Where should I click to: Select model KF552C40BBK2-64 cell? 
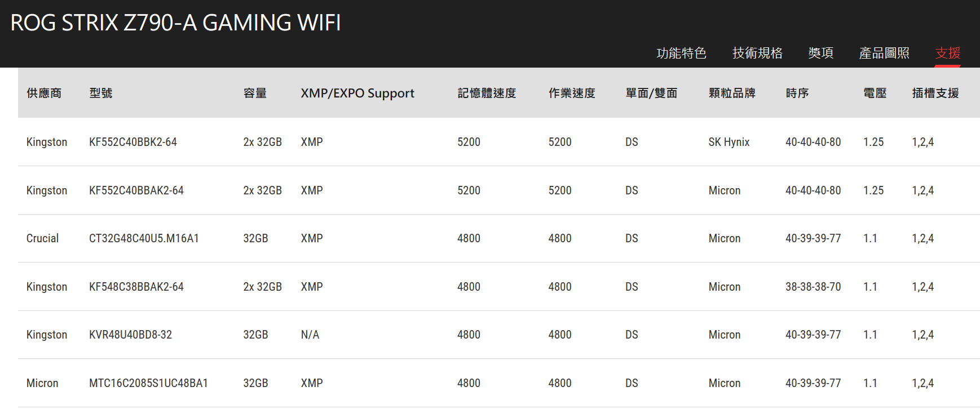click(x=133, y=142)
